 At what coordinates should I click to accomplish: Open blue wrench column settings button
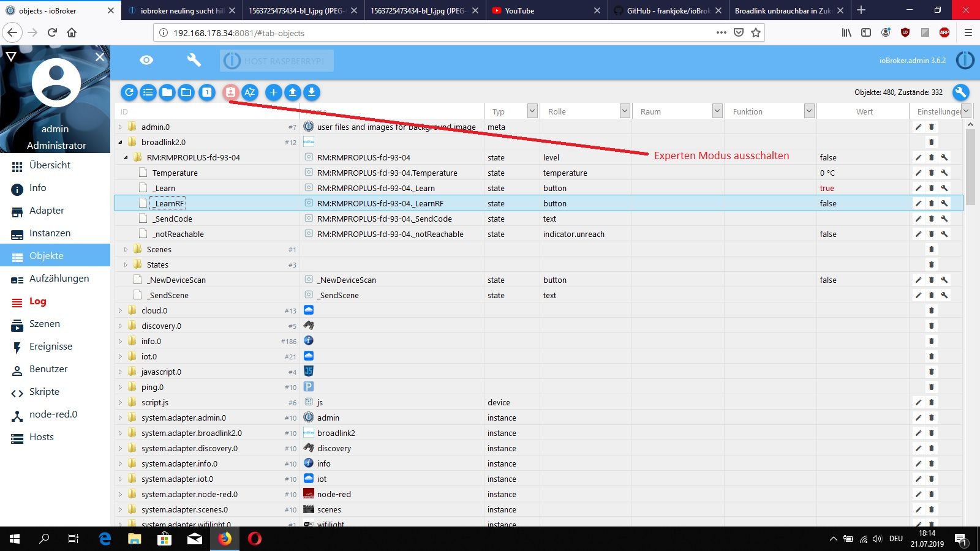pyautogui.click(x=961, y=92)
